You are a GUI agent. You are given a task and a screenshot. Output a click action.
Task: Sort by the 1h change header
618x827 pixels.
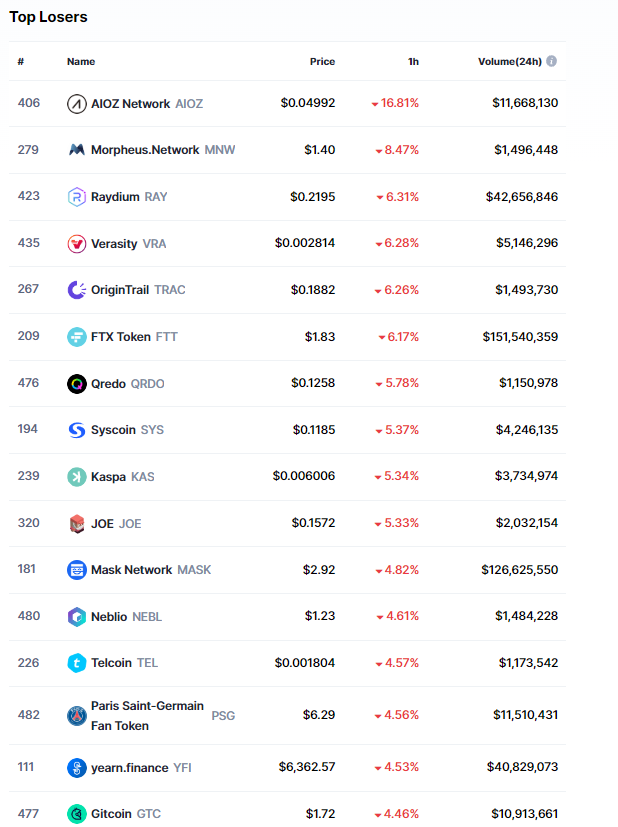413,61
